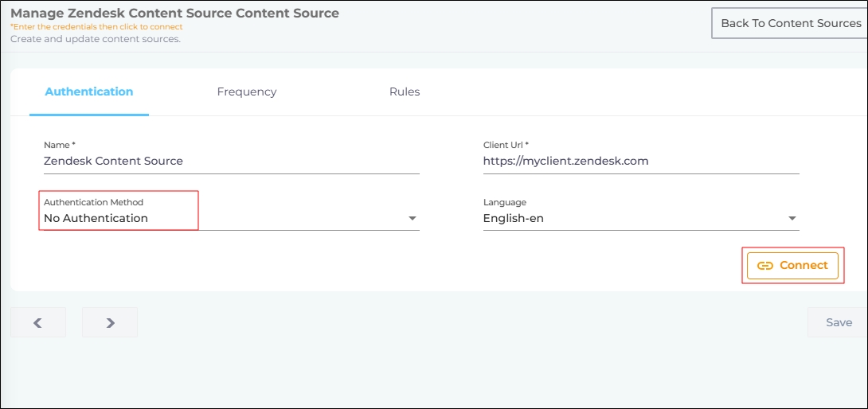Click into the Client Url text field
The height and width of the screenshot is (409, 868).
[640, 161]
